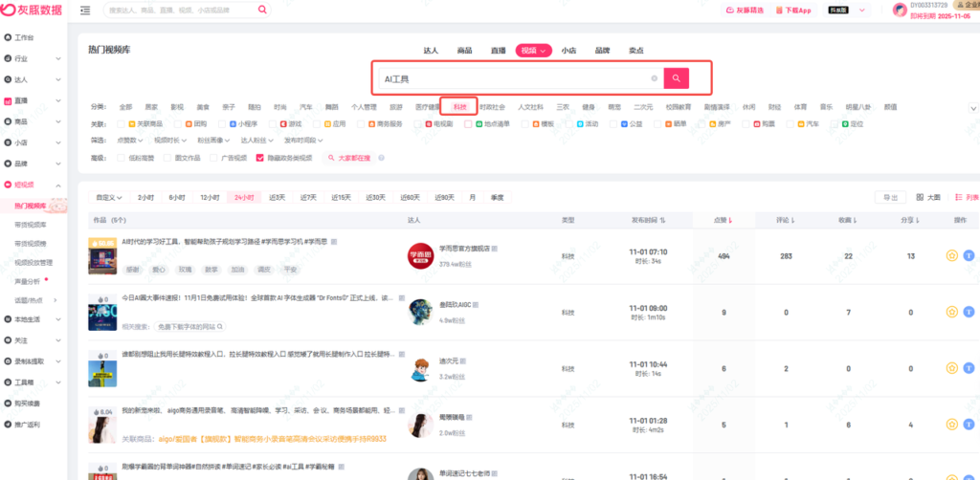
Task: Click the blue T icon in the second video row
Action: (969, 312)
